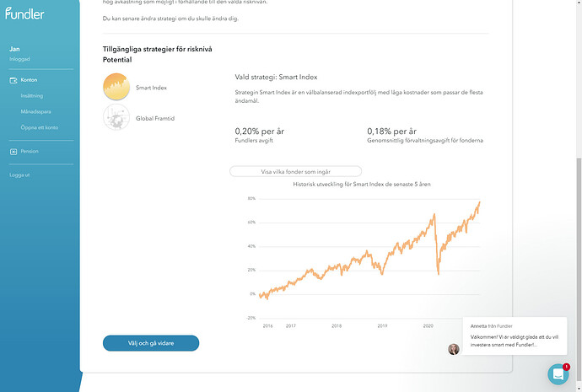This screenshot has height=392, width=582.
Task: Click Annetta's avatar in chat popup
Action: [x=454, y=349]
